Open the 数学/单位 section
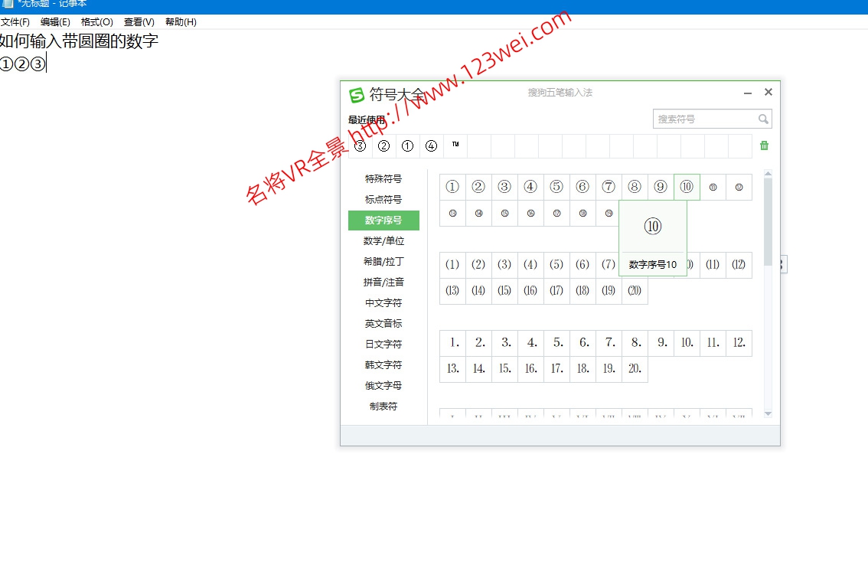Screen dimensions: 868x588 (383, 240)
